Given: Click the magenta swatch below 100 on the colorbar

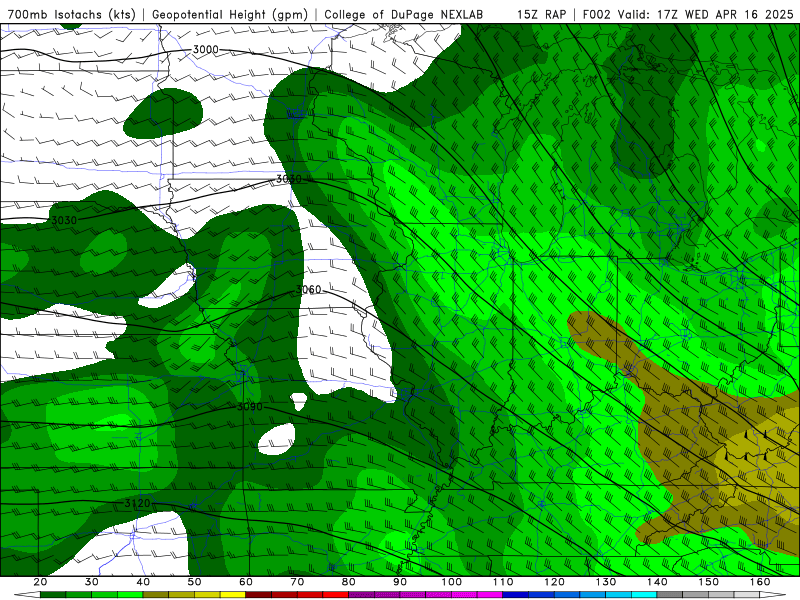Looking at the screenshot, I should tap(464, 595).
